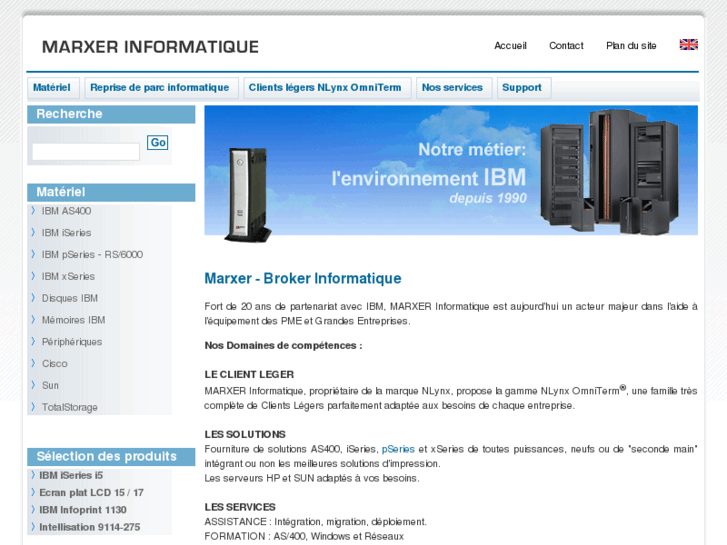Screen dimensions: 727x545
Task: Click the Sélection des produits header
Action: click(x=111, y=456)
